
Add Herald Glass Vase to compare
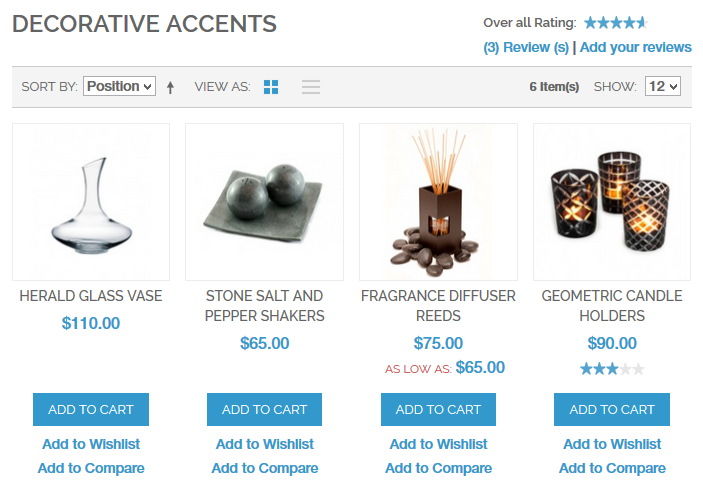point(91,468)
